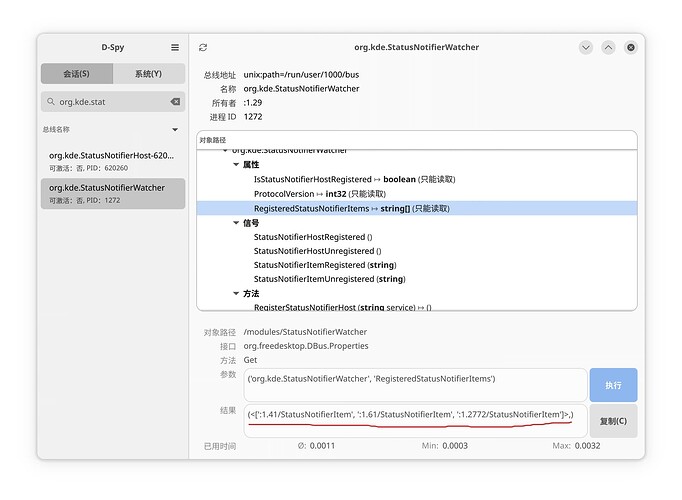The image size is (682, 500).
Task: Select the RegisteredStatusNotifierItems property row
Action: [417, 209]
